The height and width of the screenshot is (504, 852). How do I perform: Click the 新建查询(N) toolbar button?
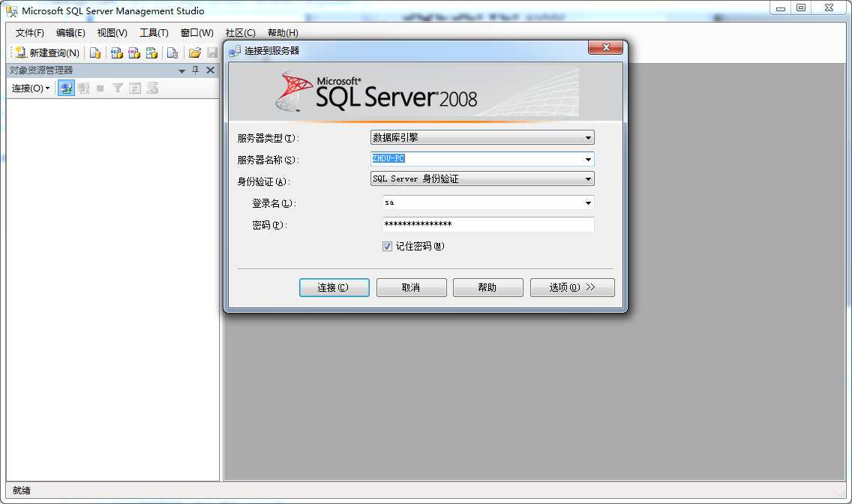(x=47, y=52)
